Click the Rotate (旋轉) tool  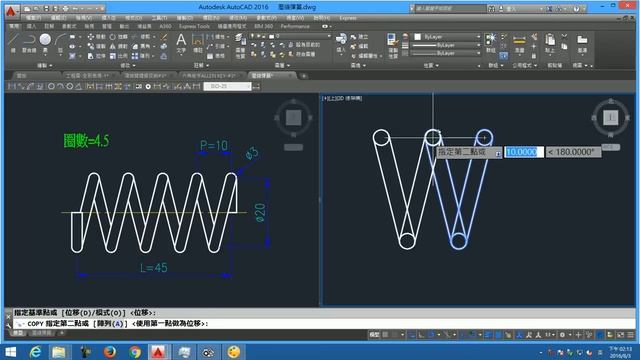click(119, 37)
